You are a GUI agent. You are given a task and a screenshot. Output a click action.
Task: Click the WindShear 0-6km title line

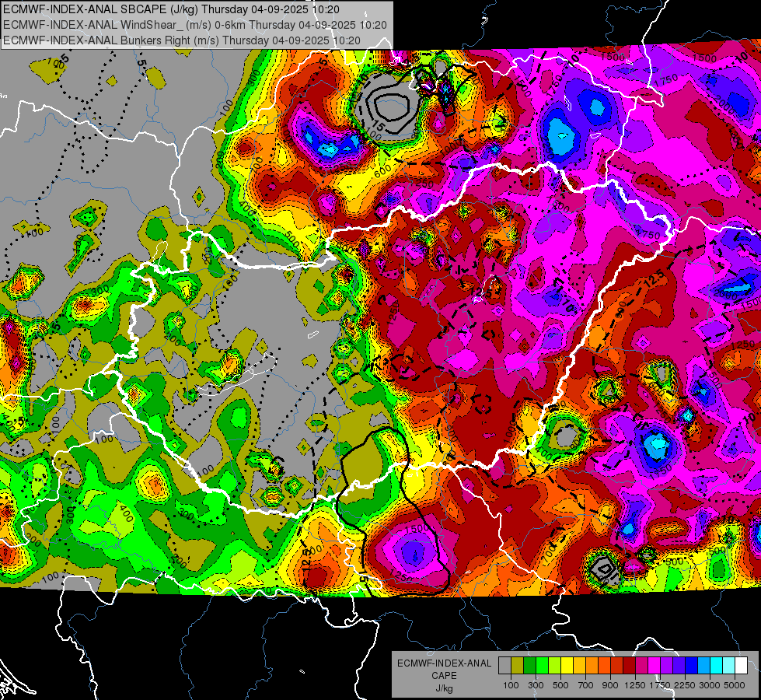[195, 25]
